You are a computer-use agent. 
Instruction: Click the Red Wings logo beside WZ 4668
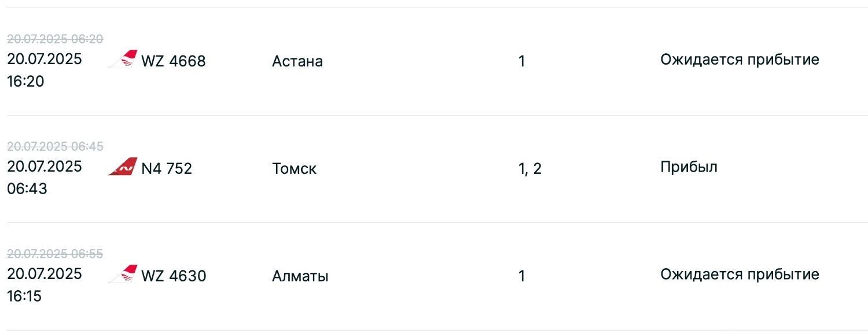point(123,60)
